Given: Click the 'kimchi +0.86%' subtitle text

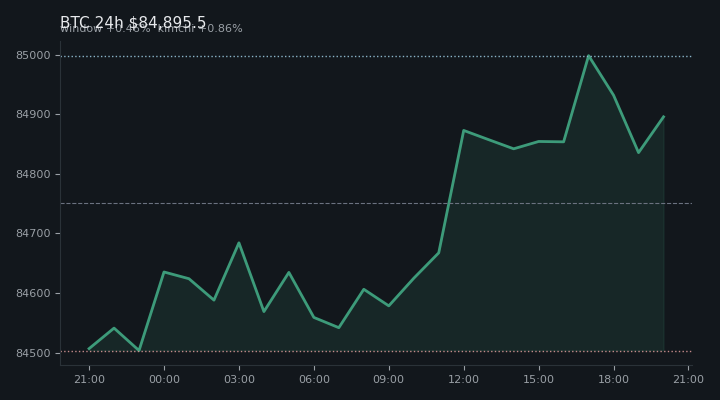Looking at the screenshot, I should pyautogui.click(x=200, y=28).
